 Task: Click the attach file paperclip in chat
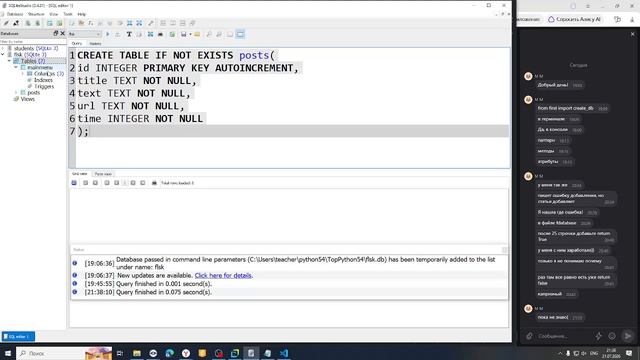coord(529,336)
